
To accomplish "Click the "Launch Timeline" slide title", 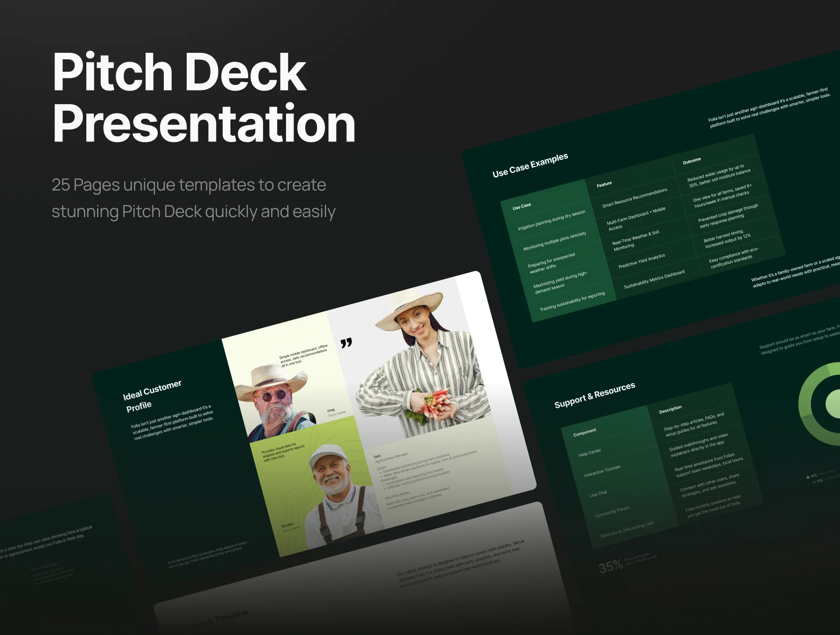I will point(217,621).
